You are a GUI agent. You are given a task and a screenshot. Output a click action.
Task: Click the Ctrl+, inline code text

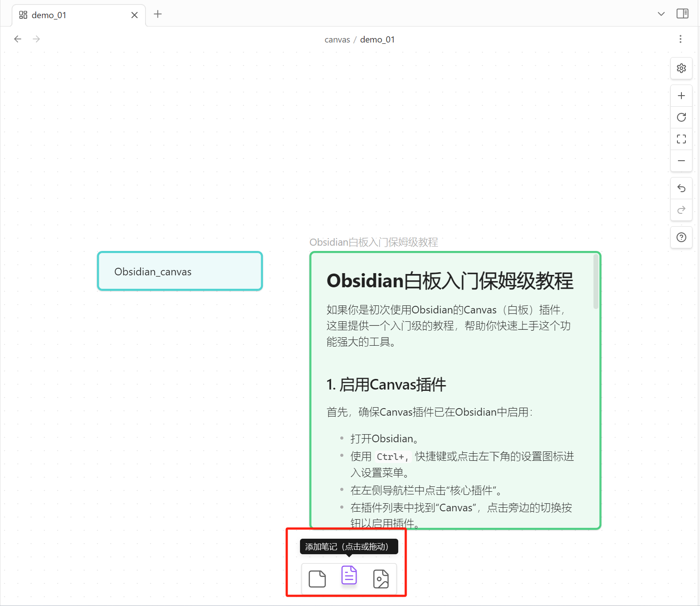[x=393, y=457]
